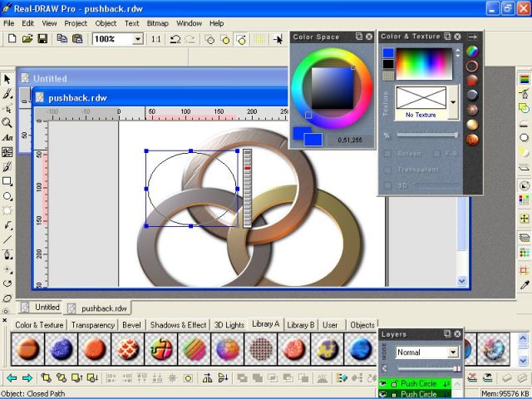
Task: Open the Object menu
Action: (106, 23)
